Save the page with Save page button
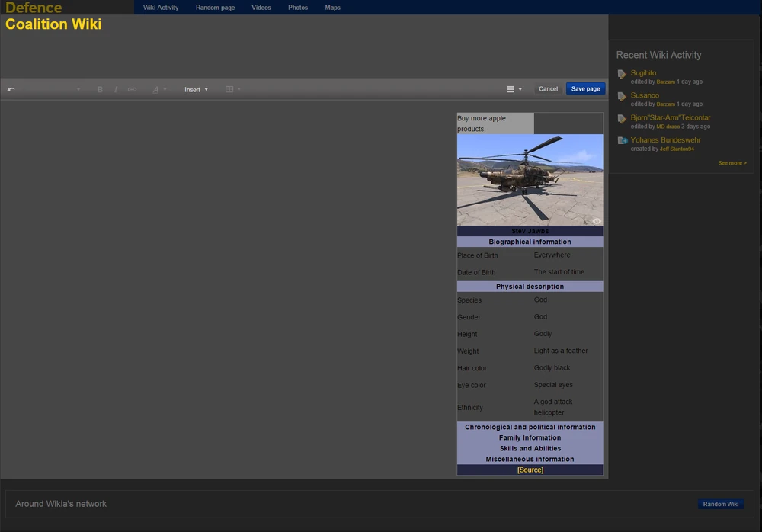 point(585,88)
